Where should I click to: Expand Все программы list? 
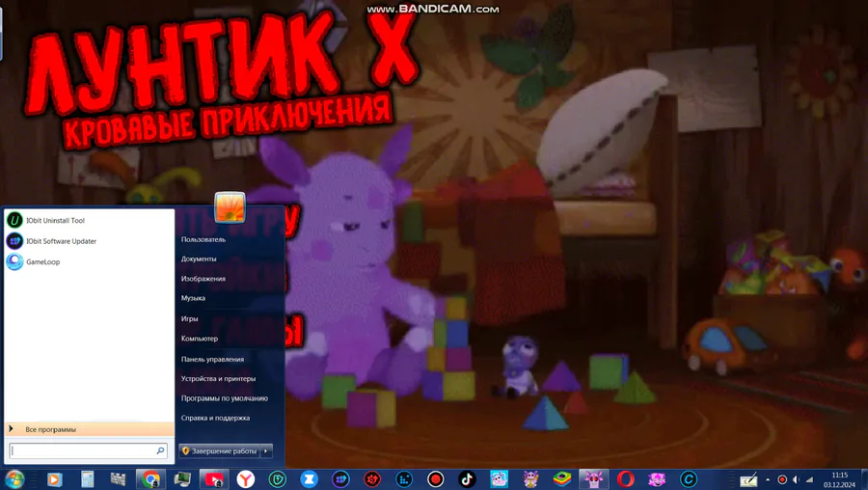89,429
